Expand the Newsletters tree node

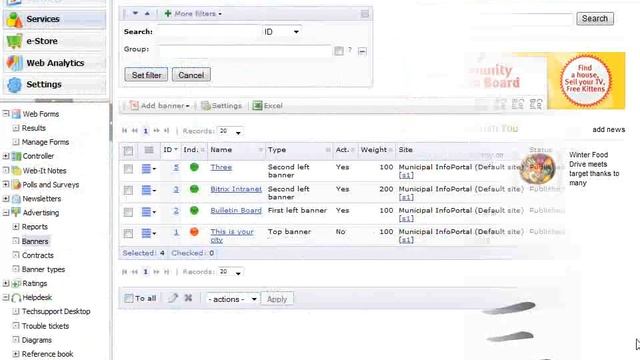pyautogui.click(x=6, y=199)
